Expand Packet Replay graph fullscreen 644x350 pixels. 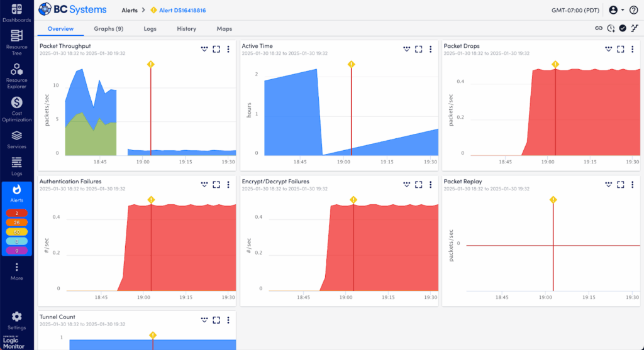(621, 185)
